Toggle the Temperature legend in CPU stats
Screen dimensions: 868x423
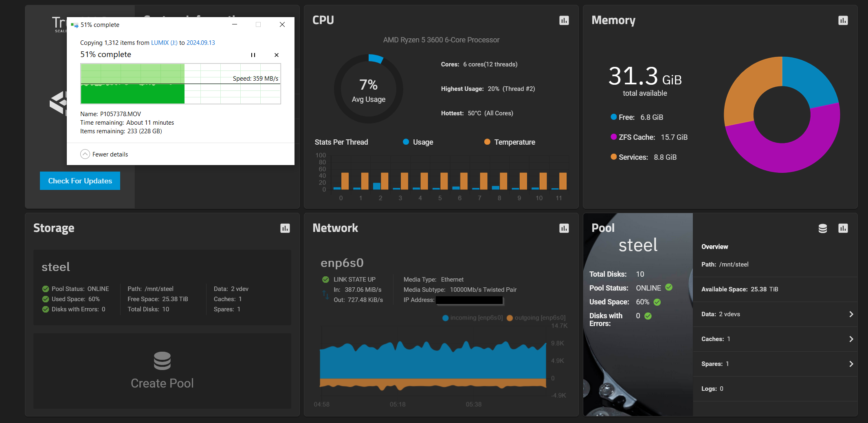[x=510, y=142]
